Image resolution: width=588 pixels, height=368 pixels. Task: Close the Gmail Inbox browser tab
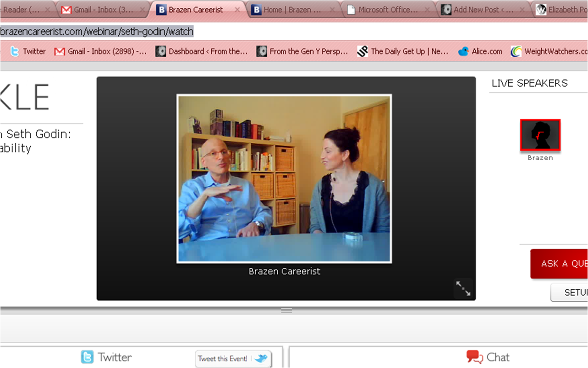tap(143, 10)
